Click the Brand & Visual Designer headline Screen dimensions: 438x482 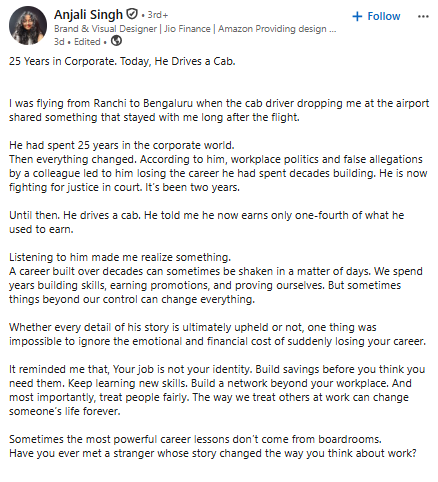pos(195,29)
